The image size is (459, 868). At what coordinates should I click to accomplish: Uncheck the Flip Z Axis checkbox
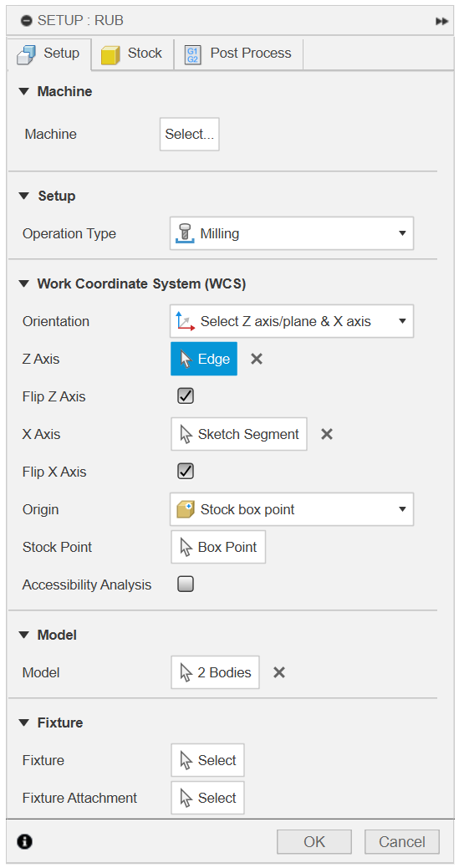[186, 396]
